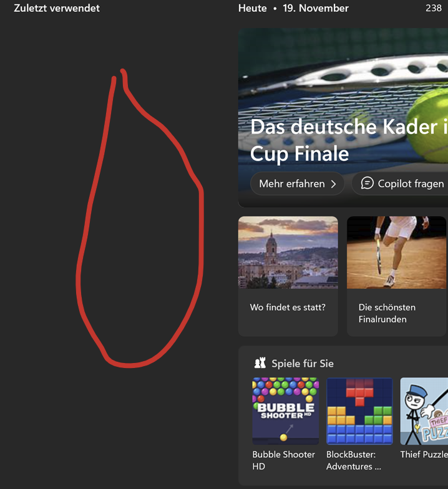Screen dimensions: 448x489
Task: Open the Thief Puzzle game icon
Action: coord(424,410)
